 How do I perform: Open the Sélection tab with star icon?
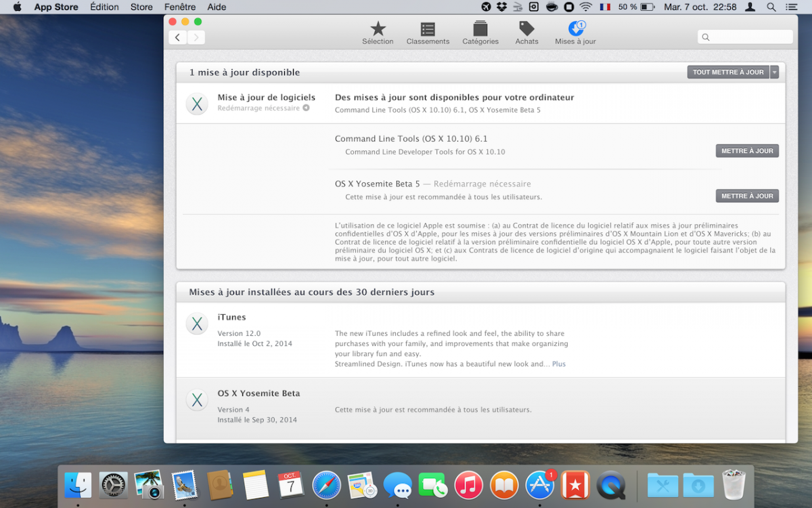(x=378, y=33)
